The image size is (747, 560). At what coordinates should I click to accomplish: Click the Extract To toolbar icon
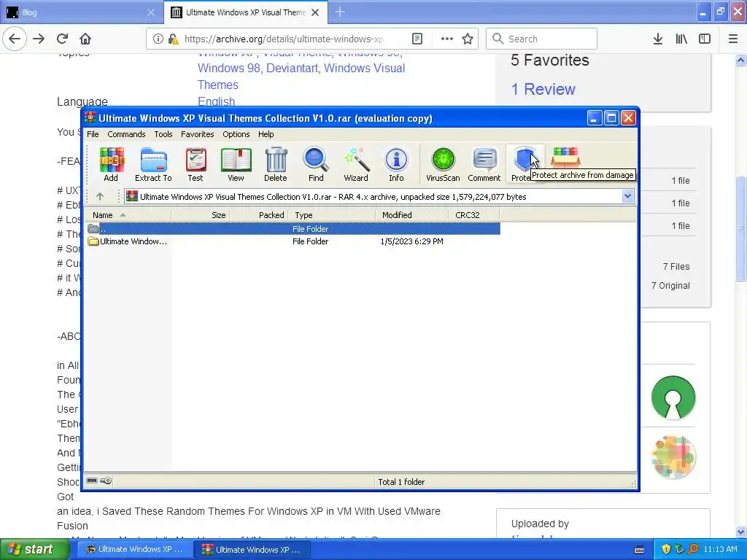[153, 164]
